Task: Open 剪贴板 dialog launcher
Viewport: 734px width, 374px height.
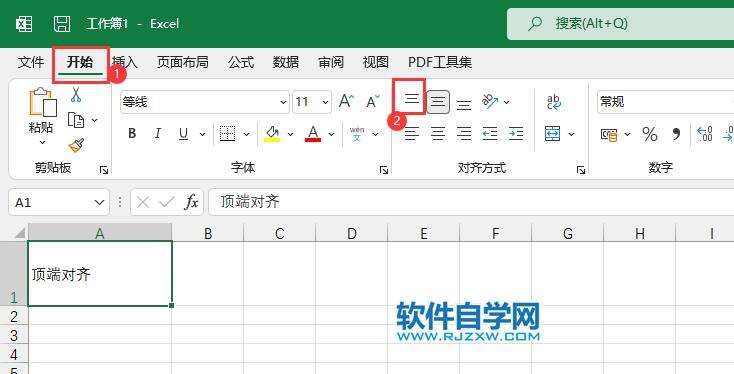Action: (x=104, y=170)
